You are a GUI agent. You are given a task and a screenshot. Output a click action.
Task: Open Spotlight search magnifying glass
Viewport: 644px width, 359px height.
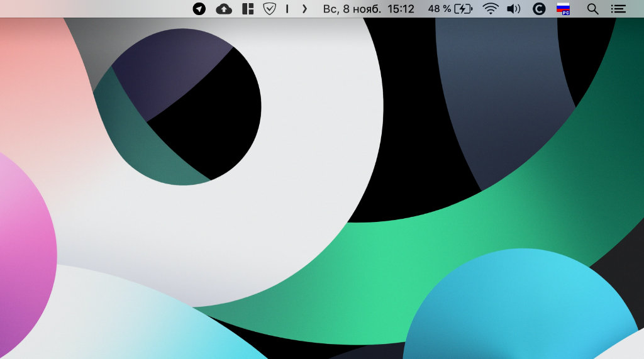(592, 9)
